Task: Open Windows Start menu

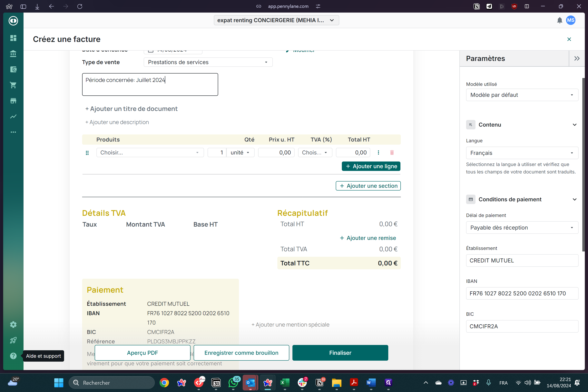Action: (x=59, y=383)
